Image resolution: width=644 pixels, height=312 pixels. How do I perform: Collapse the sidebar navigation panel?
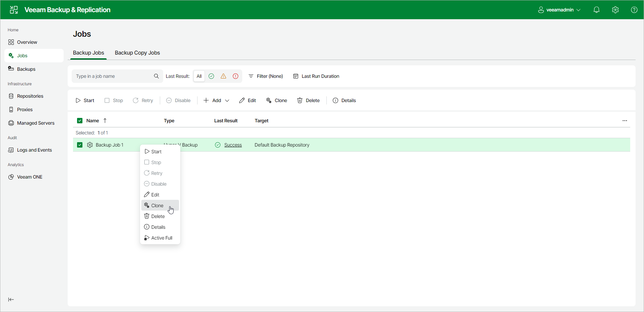(11, 300)
